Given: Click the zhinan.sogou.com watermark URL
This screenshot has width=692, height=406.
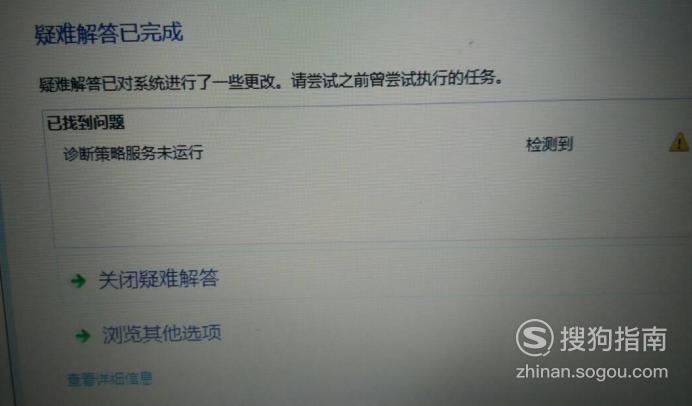Looking at the screenshot, I should [x=592, y=372].
